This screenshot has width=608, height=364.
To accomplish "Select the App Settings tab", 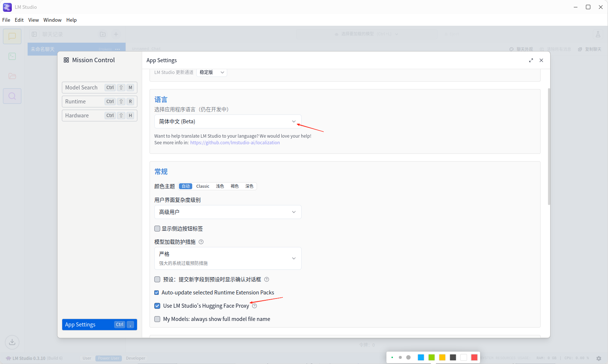I will click(99, 325).
